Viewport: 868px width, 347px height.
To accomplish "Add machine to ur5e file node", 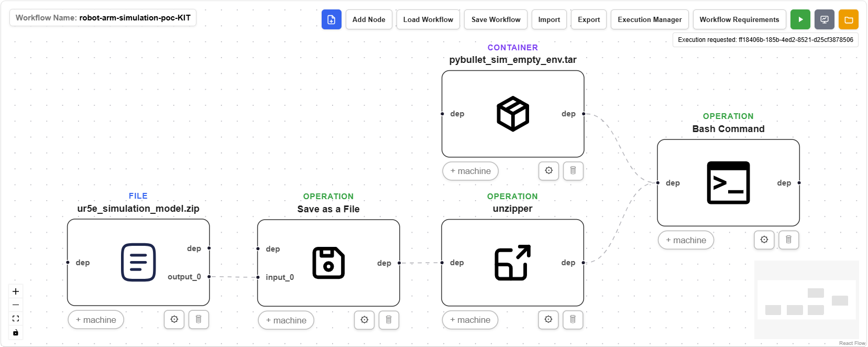I will (96, 320).
